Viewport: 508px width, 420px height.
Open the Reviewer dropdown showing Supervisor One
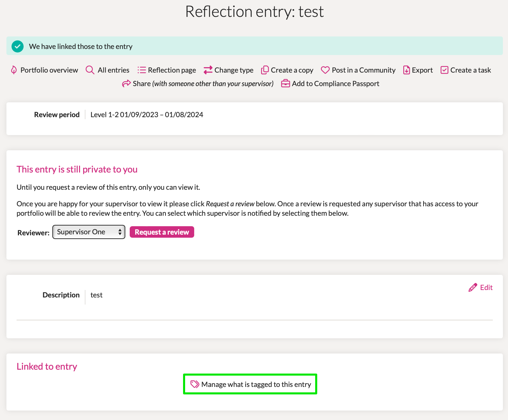89,232
